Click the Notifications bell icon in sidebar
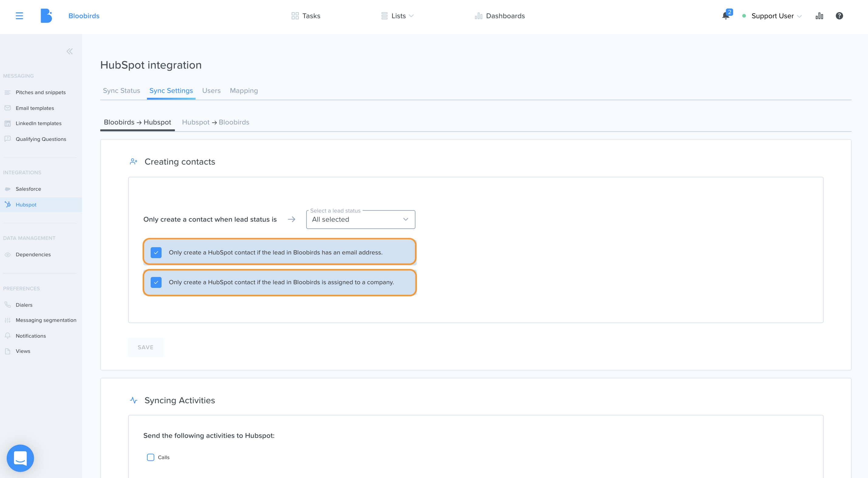 (7, 336)
